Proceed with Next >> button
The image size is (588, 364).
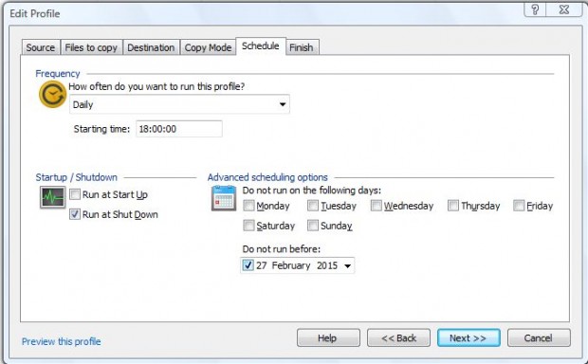(469, 337)
